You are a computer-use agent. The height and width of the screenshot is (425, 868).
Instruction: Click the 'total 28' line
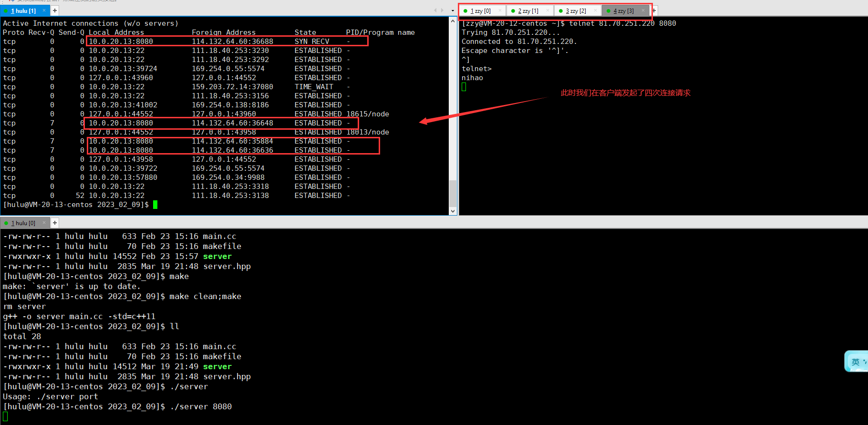[22, 336]
